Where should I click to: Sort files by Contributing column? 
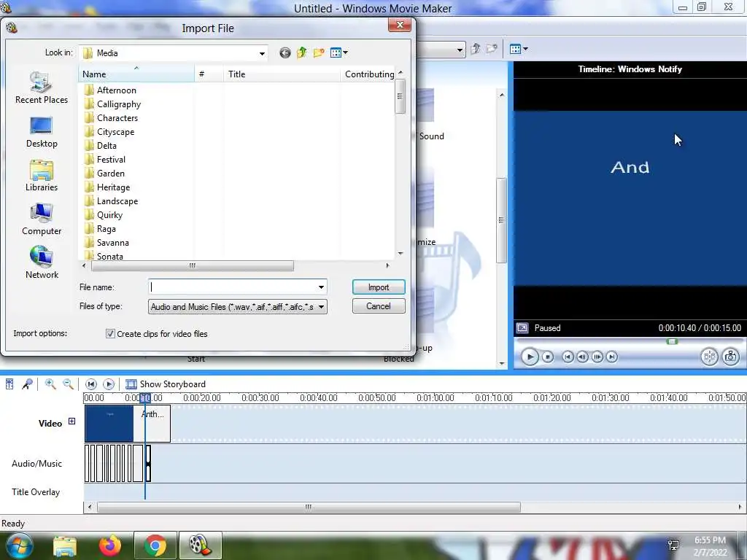[x=368, y=74]
